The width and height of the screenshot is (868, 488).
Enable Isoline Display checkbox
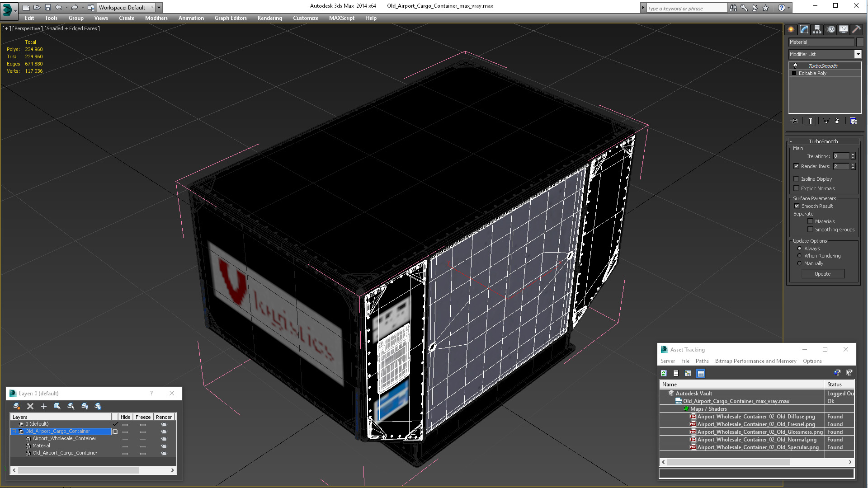[x=797, y=179]
